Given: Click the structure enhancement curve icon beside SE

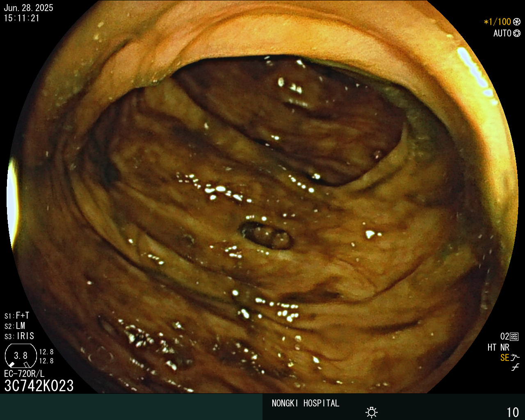Looking at the screenshot, I should [x=515, y=358].
